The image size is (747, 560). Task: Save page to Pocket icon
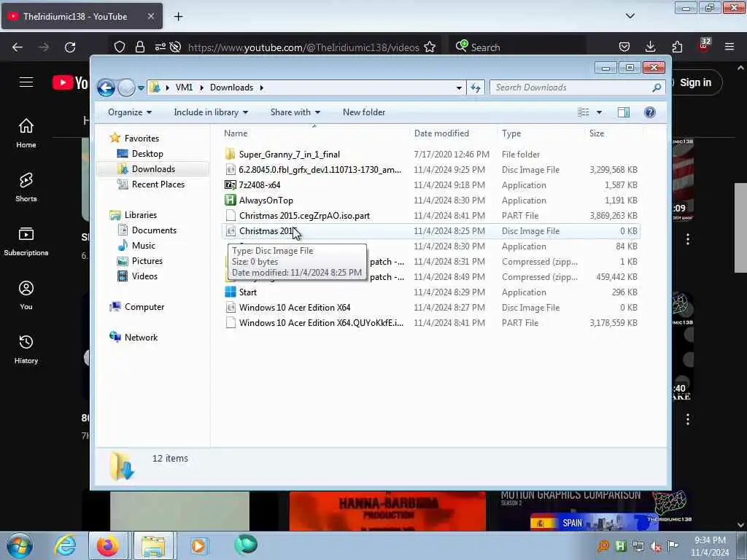(x=624, y=47)
